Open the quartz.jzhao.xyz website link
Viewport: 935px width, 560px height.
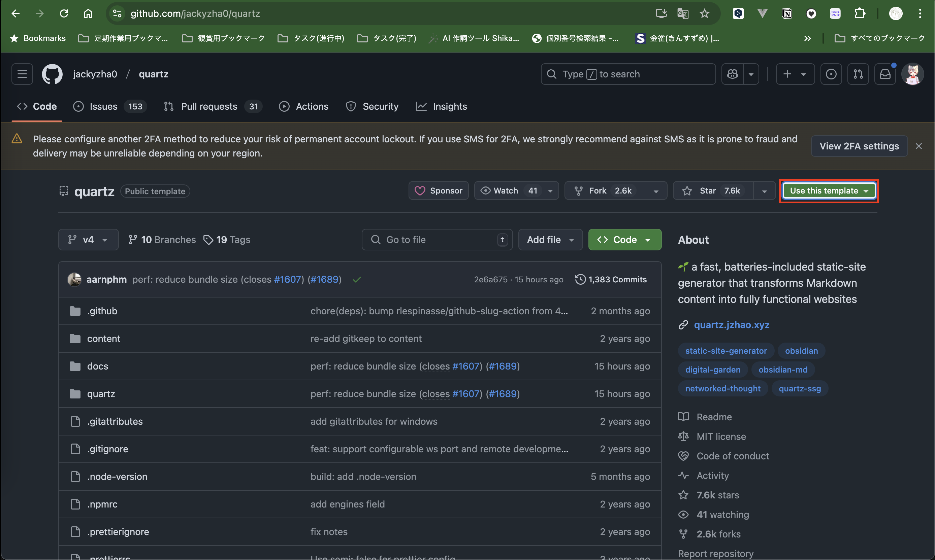pos(732,325)
